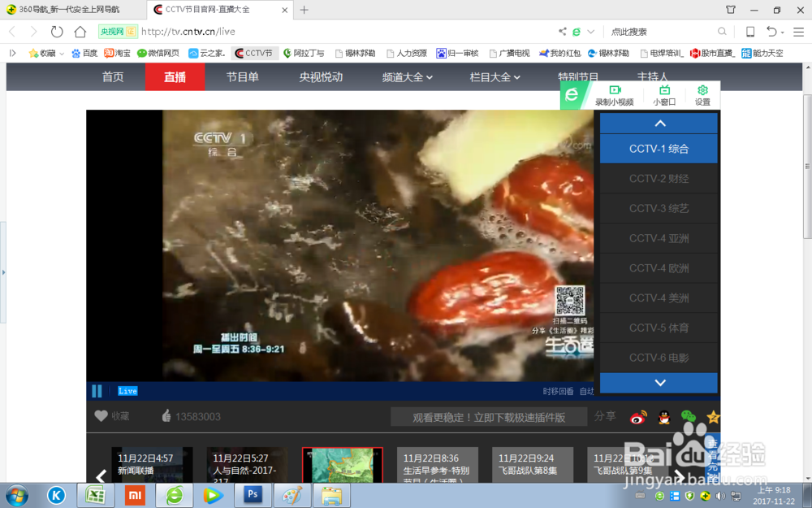The height and width of the screenshot is (508, 812).
Task: Open the K app in taskbar
Action: 57,496
